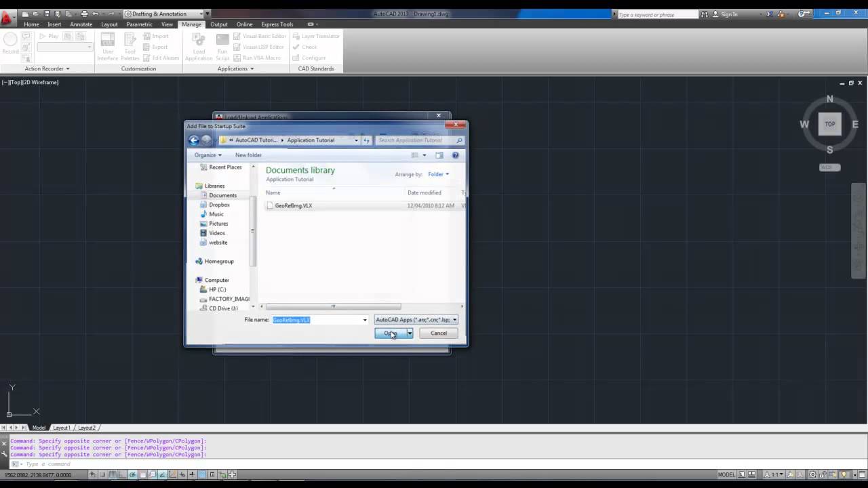The height and width of the screenshot is (488, 868).
Task: Select Dropbox in the navigation pane
Action: click(219, 205)
